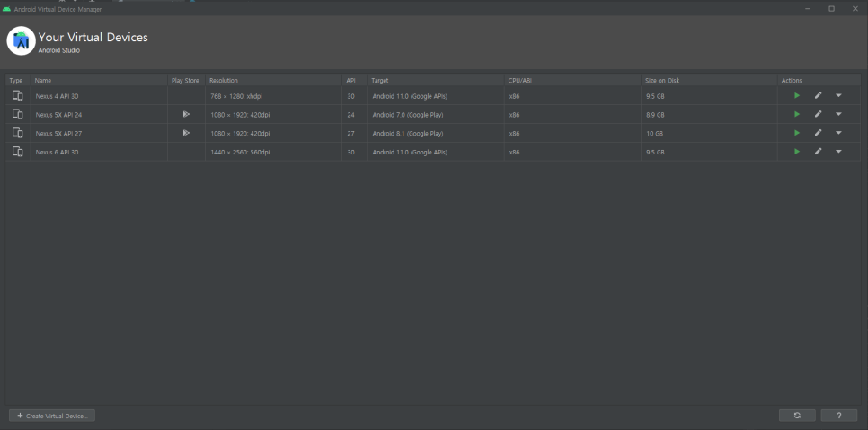Click the Android 7.0 (Google Play) target cell
The image size is (868, 430).
[x=436, y=115]
